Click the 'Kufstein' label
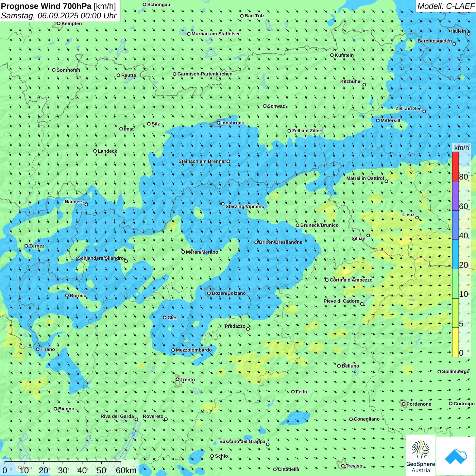 coord(344,55)
